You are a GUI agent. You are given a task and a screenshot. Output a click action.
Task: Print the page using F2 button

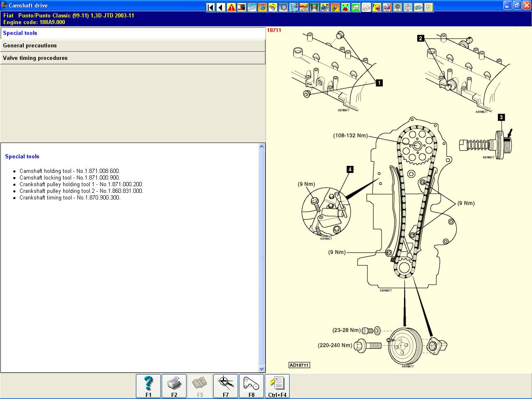(174, 386)
